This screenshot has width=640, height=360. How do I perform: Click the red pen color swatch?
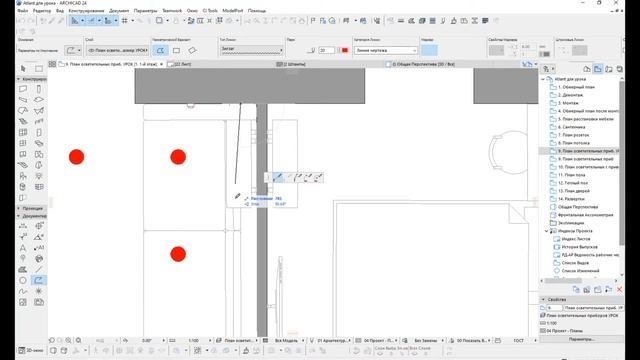coord(345,50)
